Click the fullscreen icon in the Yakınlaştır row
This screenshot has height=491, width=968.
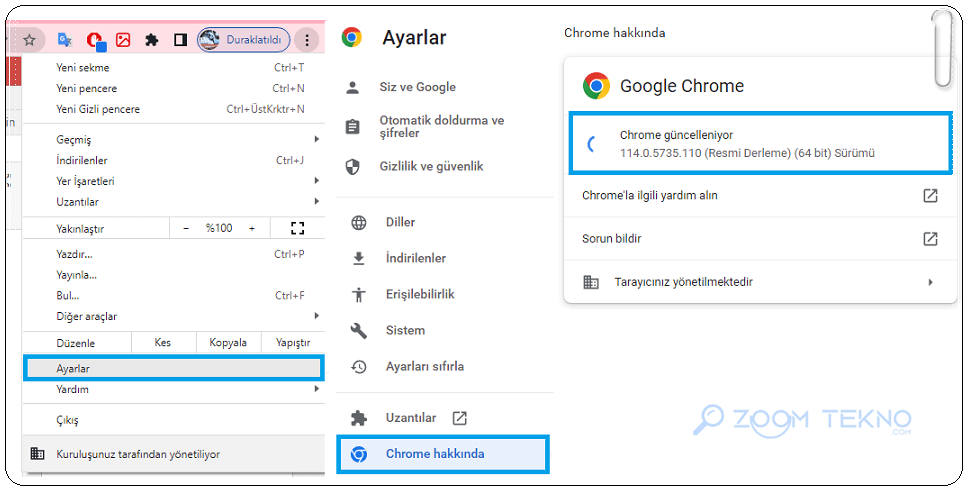point(298,229)
